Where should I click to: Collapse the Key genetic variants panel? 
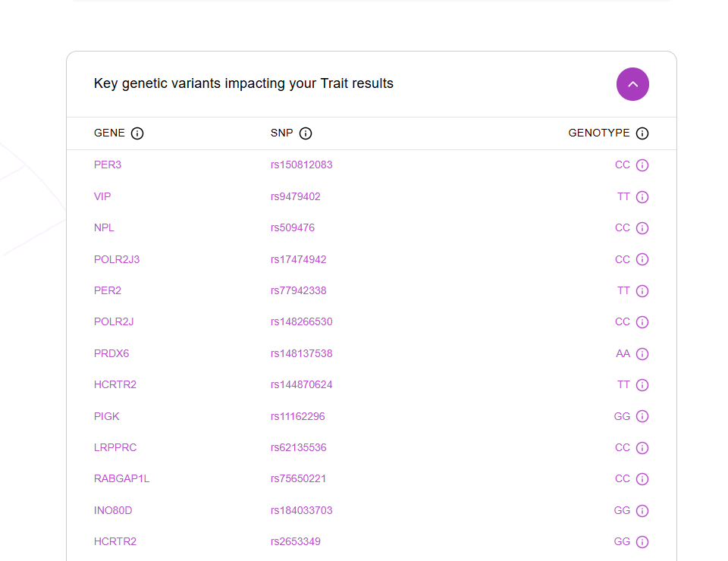632,84
